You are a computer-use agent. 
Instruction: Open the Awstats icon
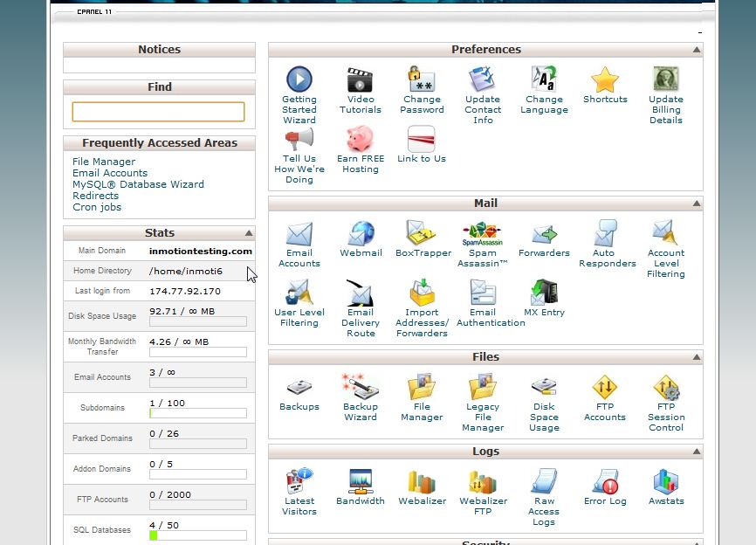[x=665, y=482]
